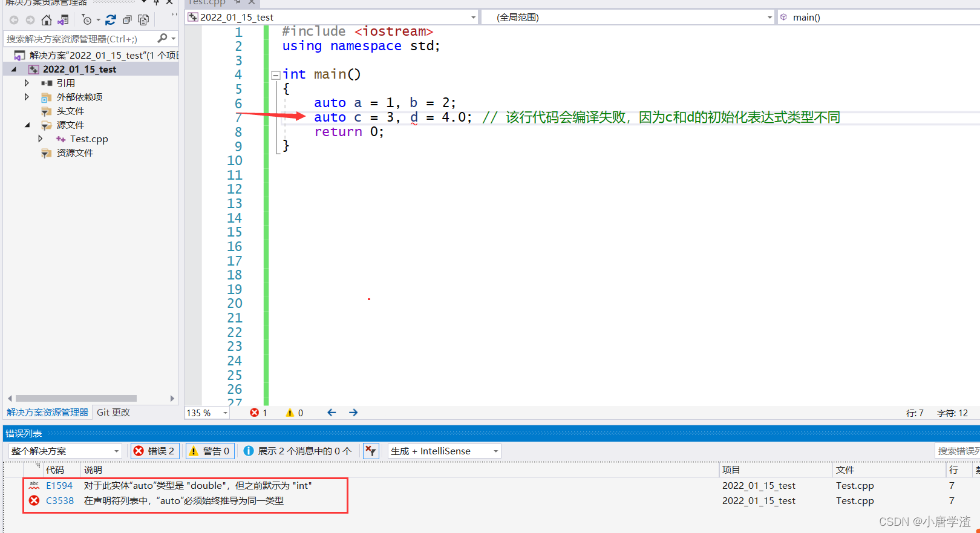Refresh Solution Explorer with sync icon

(x=111, y=20)
